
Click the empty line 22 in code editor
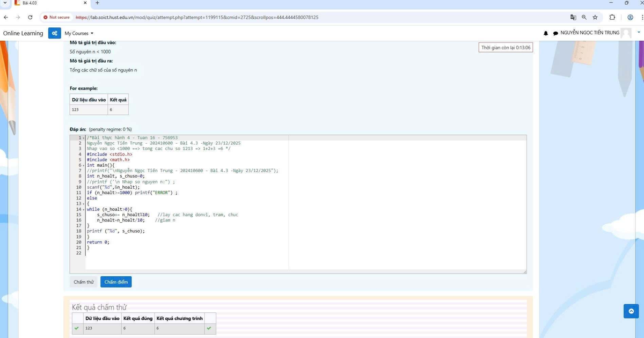161,253
